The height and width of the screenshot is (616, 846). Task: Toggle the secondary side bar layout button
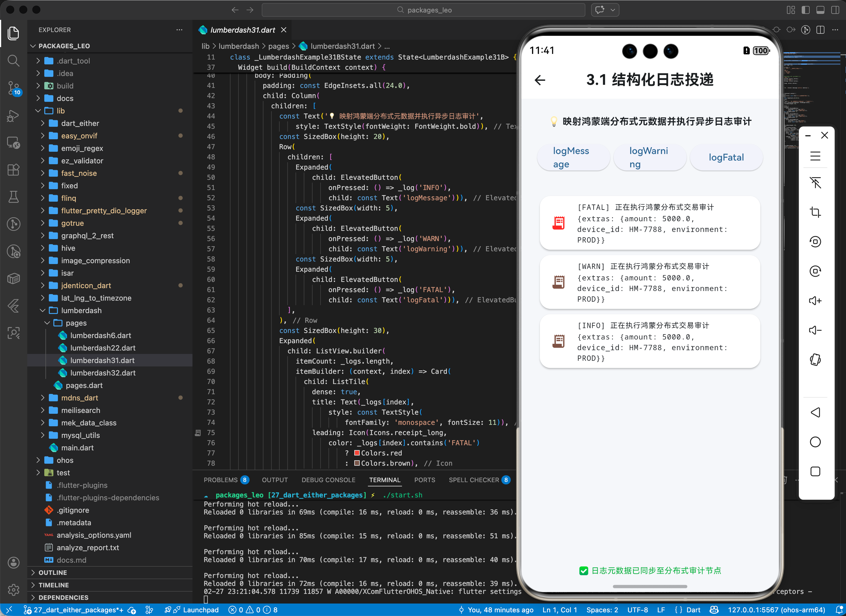(835, 10)
